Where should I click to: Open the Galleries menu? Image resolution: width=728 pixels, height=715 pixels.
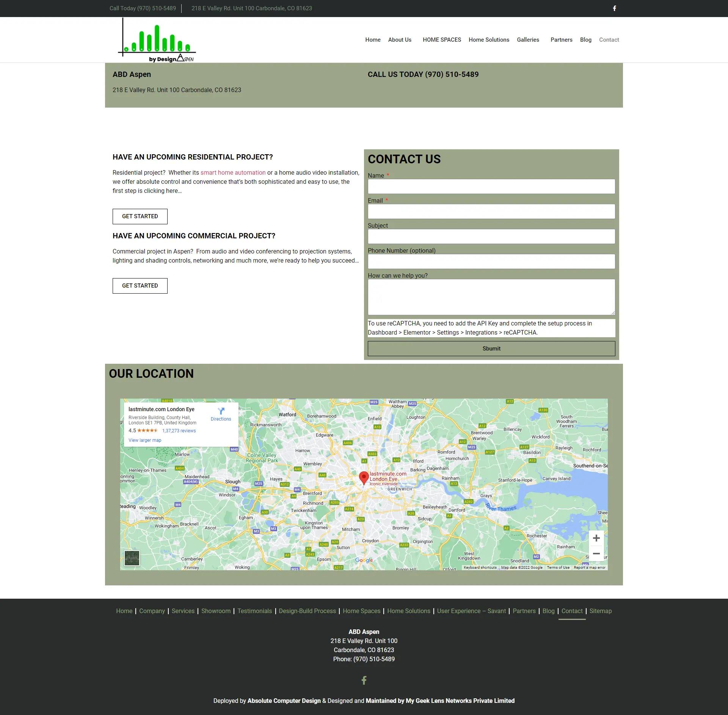(x=528, y=40)
